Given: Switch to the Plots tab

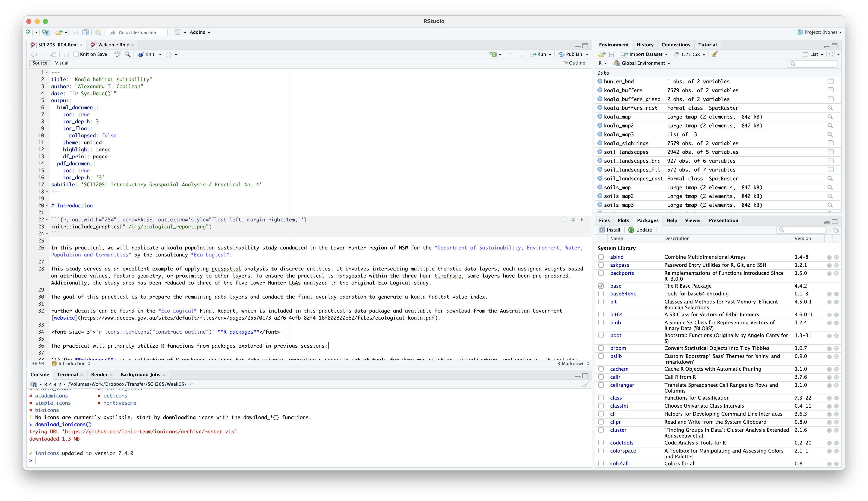Looking at the screenshot, I should point(623,221).
